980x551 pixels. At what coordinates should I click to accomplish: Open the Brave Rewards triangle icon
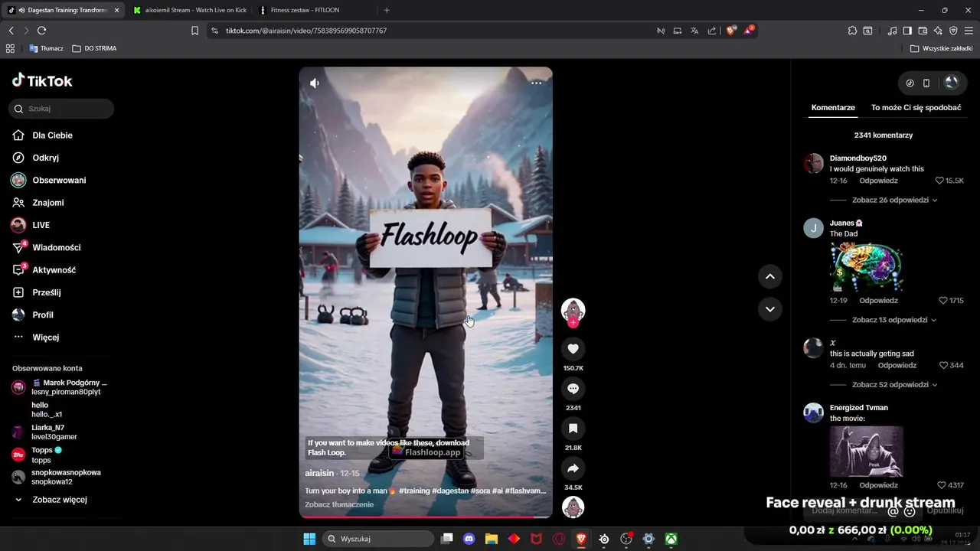749,31
